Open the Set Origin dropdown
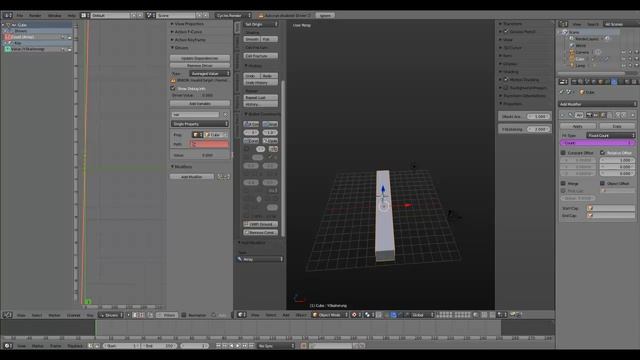The width and height of the screenshot is (640, 360). point(261,24)
